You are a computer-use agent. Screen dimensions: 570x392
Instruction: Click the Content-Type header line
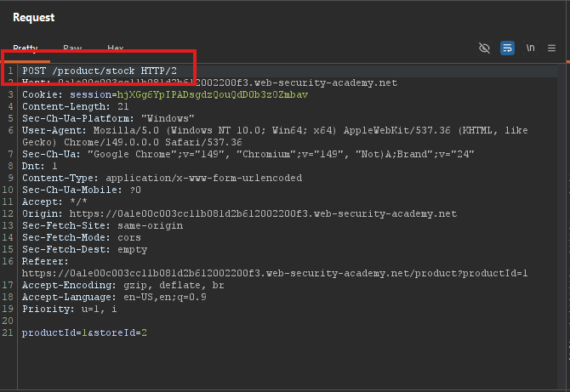pyautogui.click(x=162, y=178)
